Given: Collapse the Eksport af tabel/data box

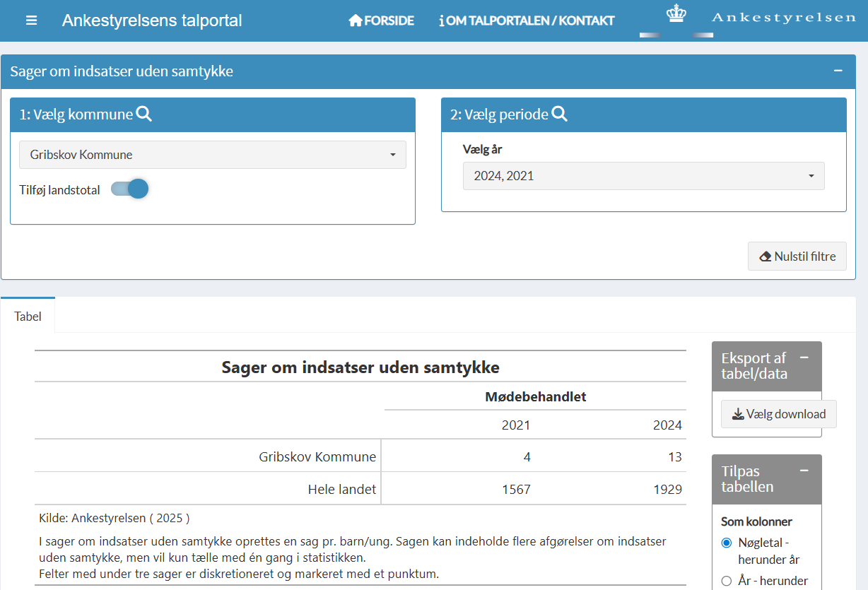Looking at the screenshot, I should pyautogui.click(x=804, y=358).
